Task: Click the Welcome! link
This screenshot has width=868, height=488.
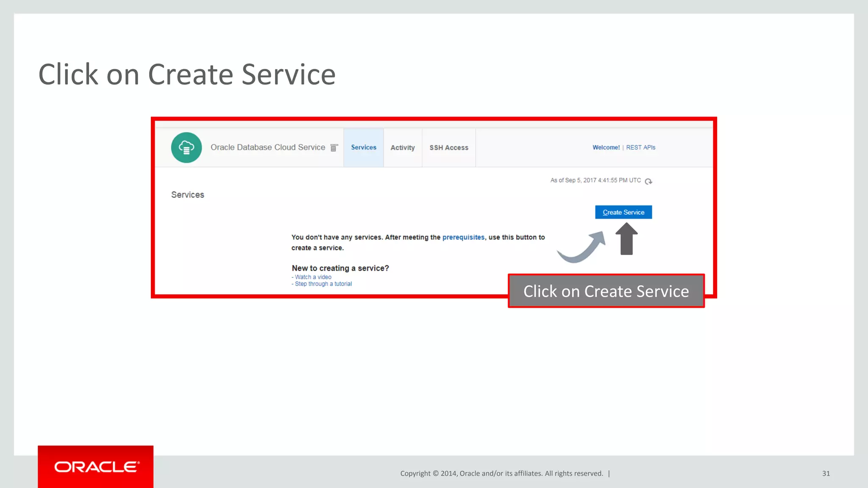Action: pyautogui.click(x=606, y=147)
